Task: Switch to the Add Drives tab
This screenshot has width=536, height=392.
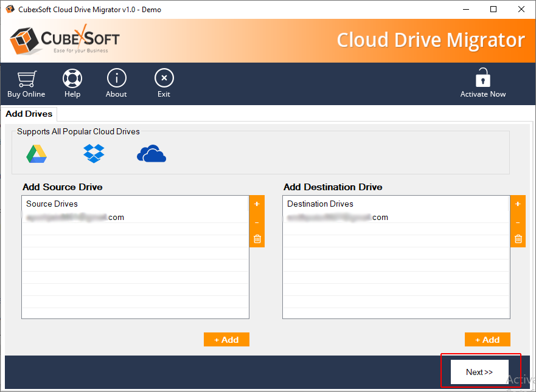Action: (29, 114)
